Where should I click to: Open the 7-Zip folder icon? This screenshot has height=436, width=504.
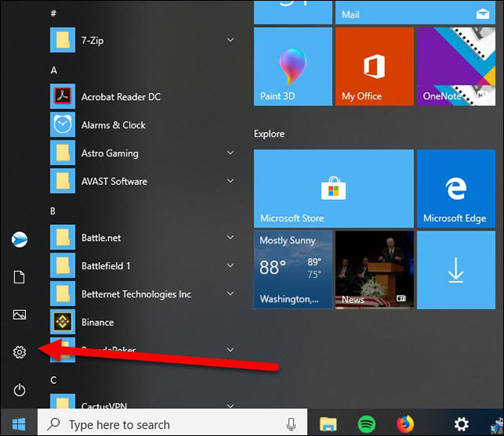63,40
